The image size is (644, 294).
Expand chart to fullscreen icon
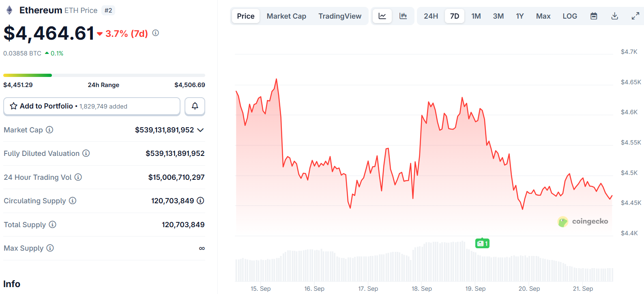coord(635,16)
